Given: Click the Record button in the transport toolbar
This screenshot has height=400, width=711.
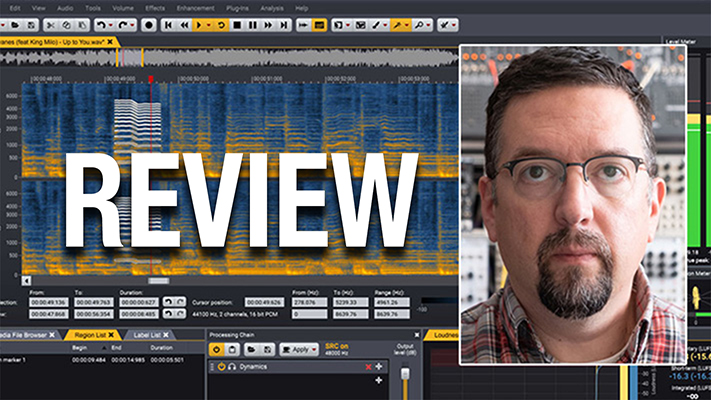Looking at the screenshot, I should tap(148, 24).
